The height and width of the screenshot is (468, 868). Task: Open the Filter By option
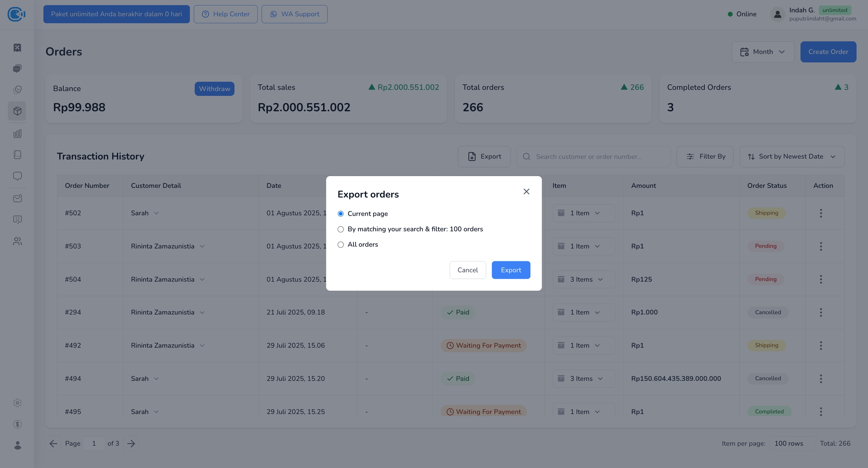click(705, 157)
